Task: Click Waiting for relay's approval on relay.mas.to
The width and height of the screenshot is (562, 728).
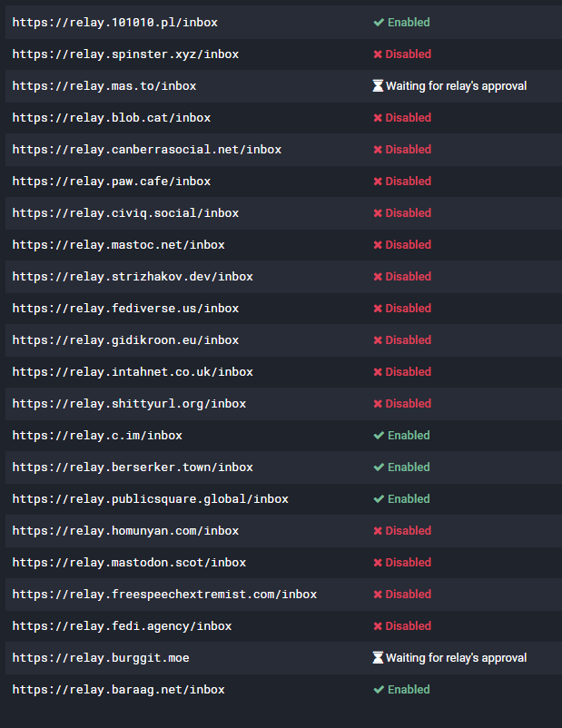Action: click(x=456, y=86)
